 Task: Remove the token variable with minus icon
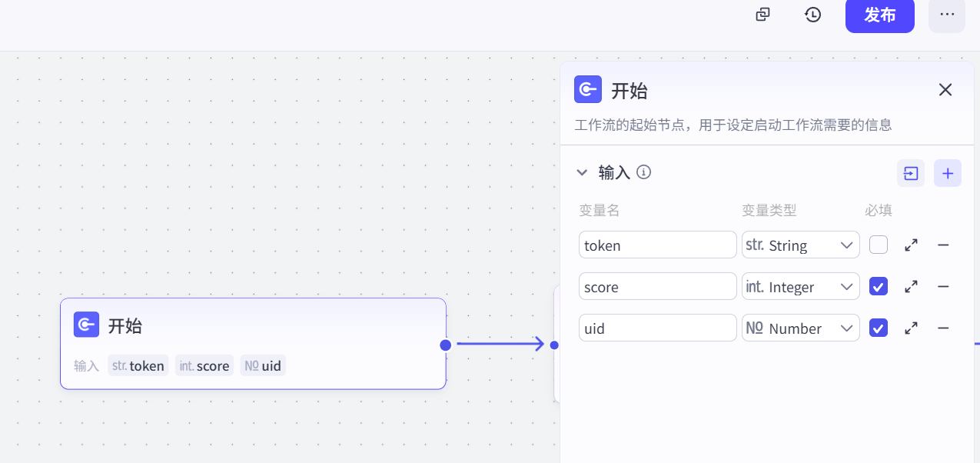point(943,245)
